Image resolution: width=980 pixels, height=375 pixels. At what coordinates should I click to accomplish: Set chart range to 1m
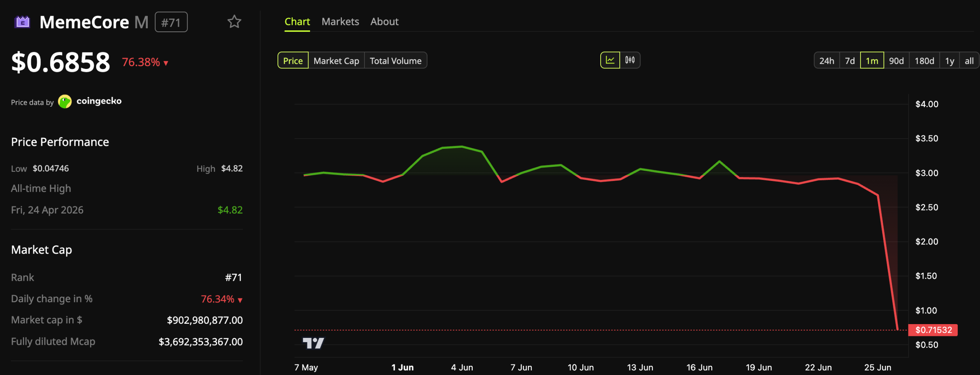[872, 60]
